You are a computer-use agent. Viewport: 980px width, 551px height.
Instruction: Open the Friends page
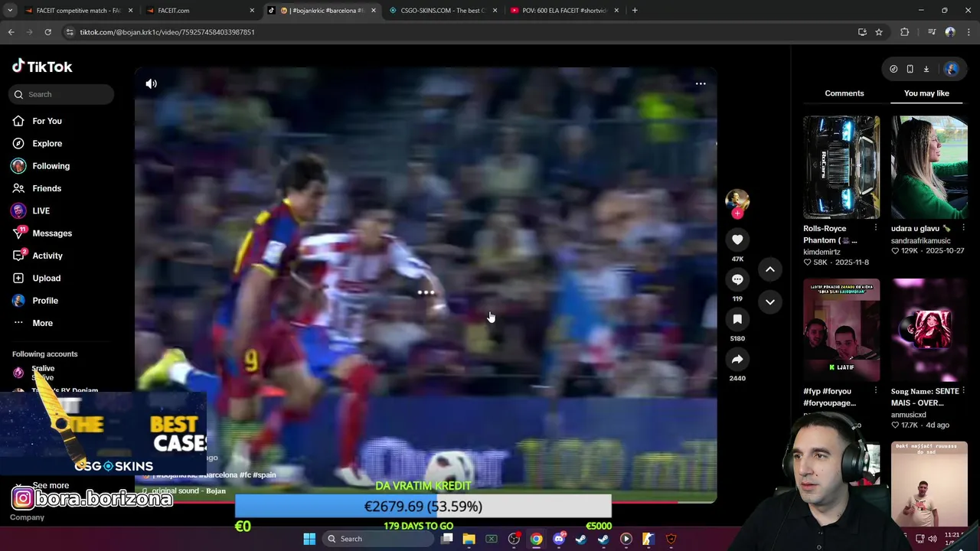click(x=47, y=188)
